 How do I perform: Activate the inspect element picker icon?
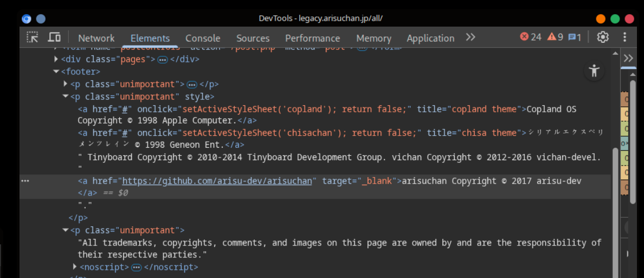click(x=33, y=37)
